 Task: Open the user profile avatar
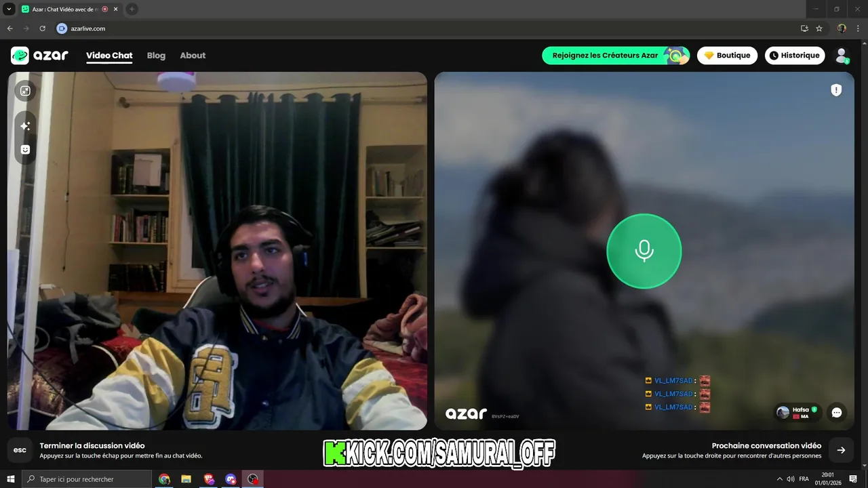click(x=842, y=56)
